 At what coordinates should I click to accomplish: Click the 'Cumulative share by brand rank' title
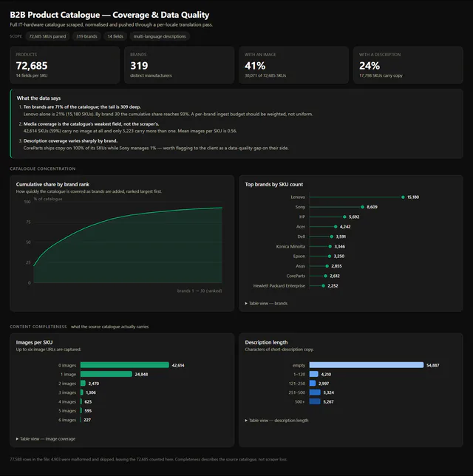tap(52, 185)
